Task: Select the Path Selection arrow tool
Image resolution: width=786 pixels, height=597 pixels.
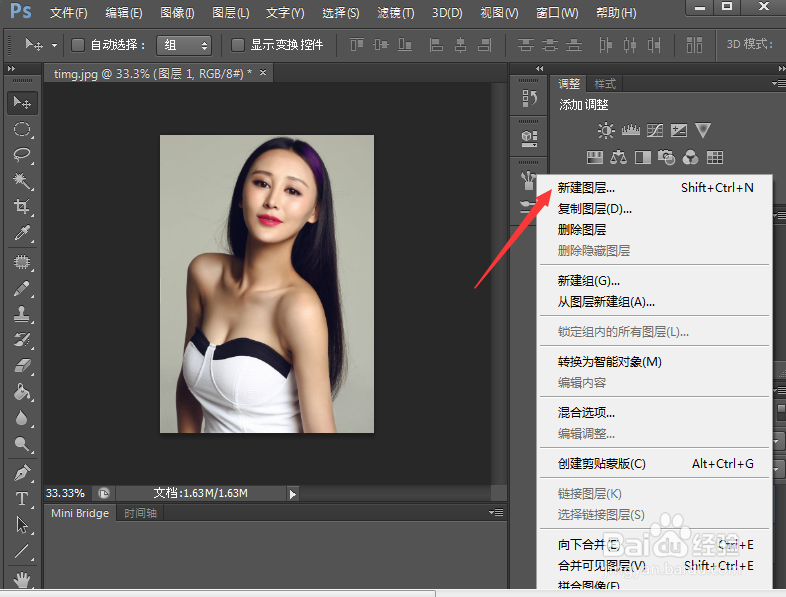Action: 22,525
